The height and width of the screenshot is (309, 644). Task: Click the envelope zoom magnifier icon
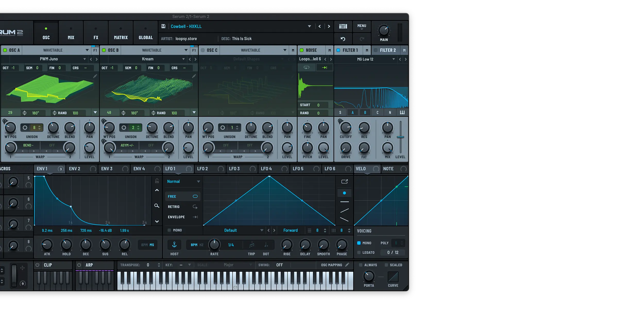pyautogui.click(x=157, y=206)
